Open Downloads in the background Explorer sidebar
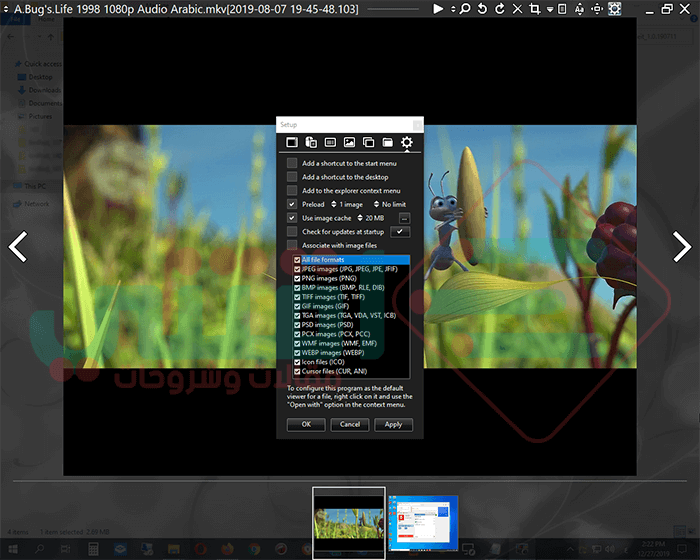 pos(39,90)
